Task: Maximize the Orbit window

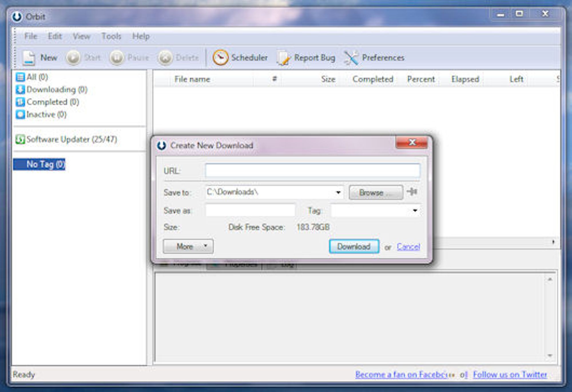Action: click(x=519, y=14)
